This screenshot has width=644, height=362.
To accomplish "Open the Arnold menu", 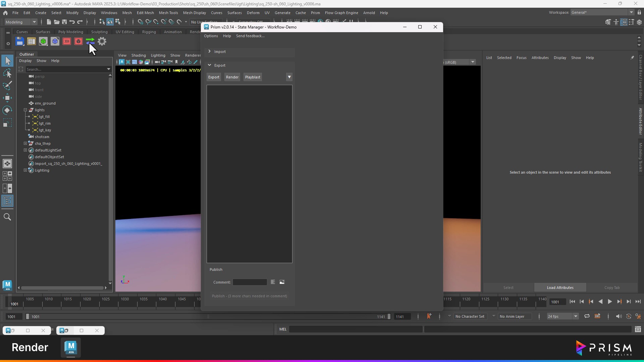I will tap(369, 13).
